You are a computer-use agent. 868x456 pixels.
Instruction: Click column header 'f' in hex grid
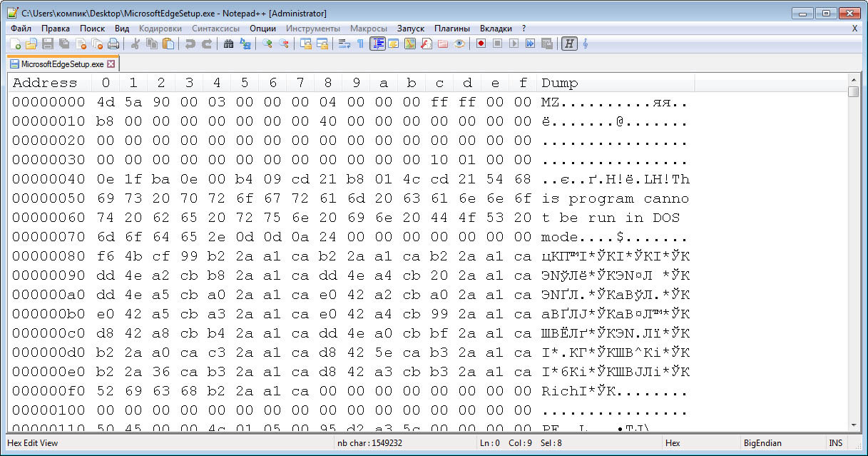[523, 83]
